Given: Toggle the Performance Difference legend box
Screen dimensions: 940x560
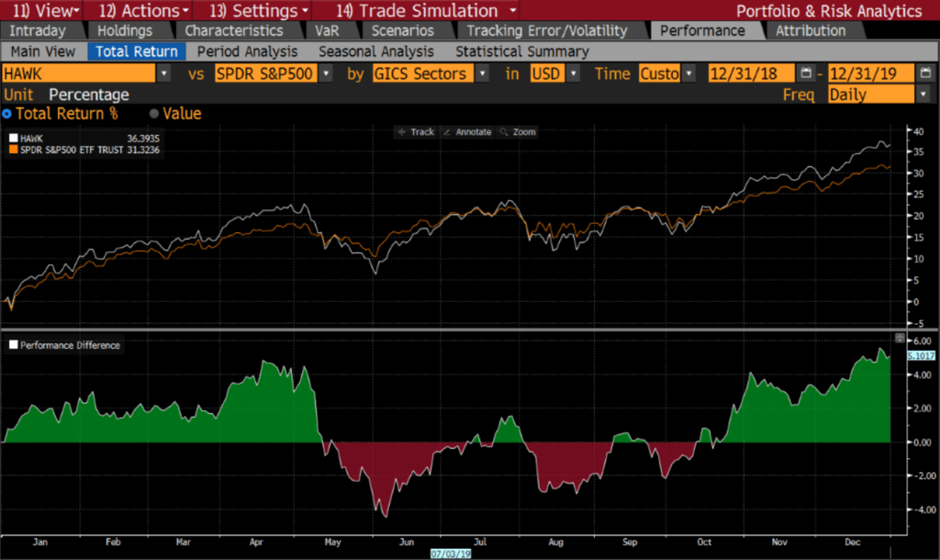Looking at the screenshot, I should tap(13, 345).
